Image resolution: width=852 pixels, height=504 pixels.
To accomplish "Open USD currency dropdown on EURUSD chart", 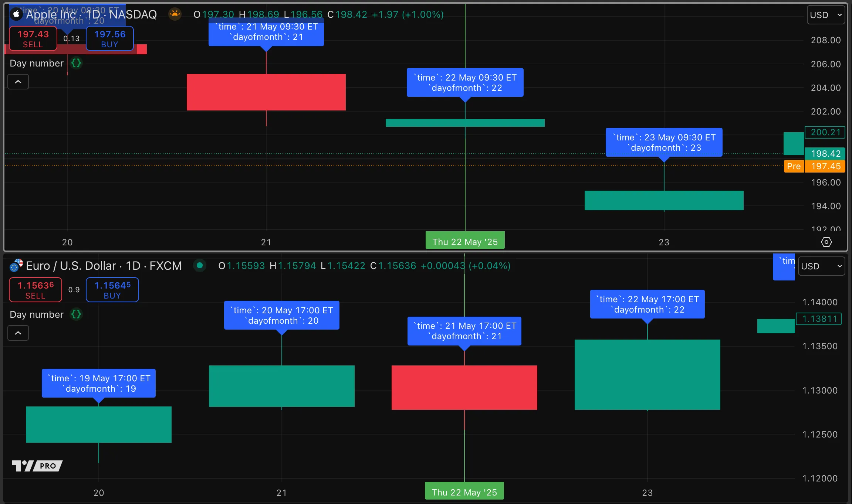I will coord(821,266).
